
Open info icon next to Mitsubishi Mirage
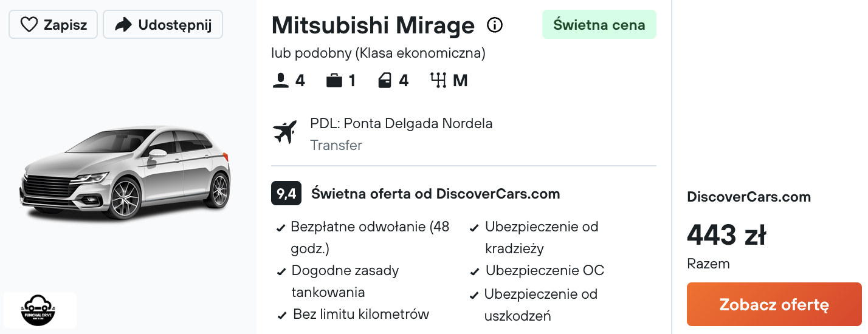(x=495, y=25)
